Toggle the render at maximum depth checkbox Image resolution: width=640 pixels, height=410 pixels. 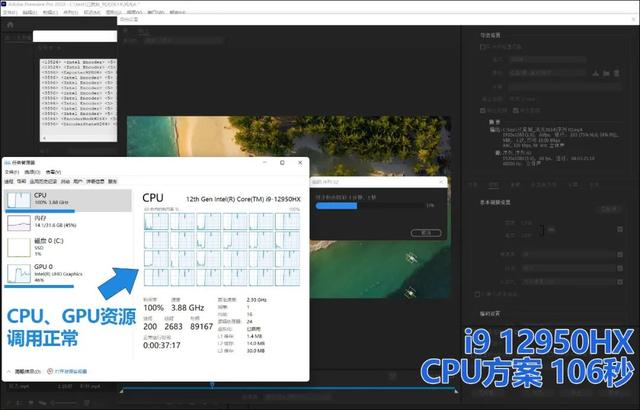[x=478, y=294]
